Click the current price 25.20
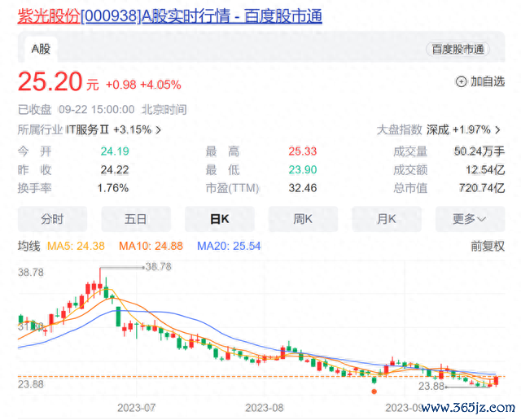The image size is (521, 420). click(50, 81)
